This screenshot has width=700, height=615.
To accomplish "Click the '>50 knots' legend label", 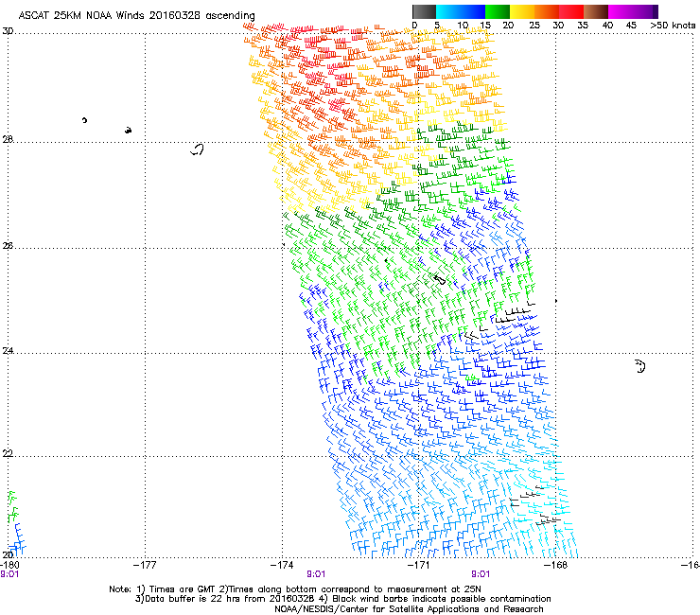I will tap(673, 26).
